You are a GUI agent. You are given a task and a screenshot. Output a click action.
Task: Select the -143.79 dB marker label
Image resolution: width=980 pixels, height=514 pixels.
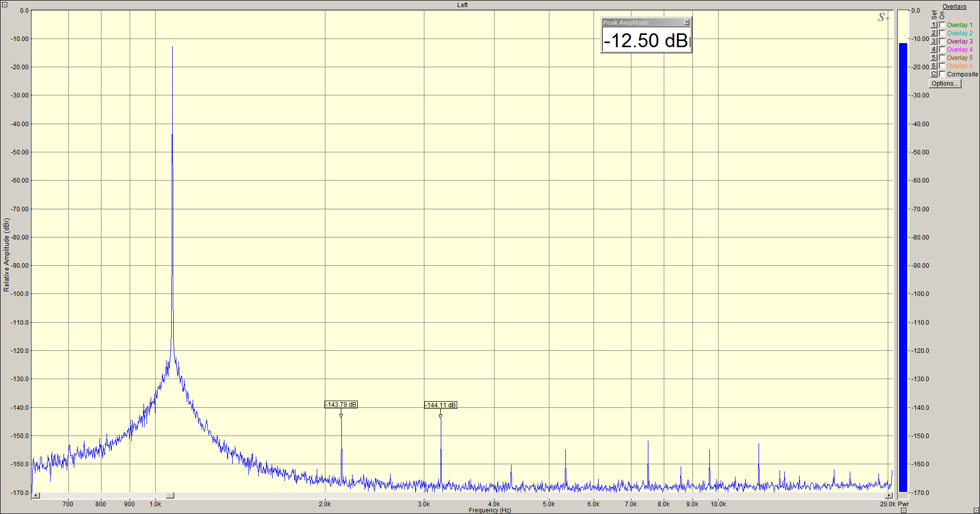click(x=341, y=405)
